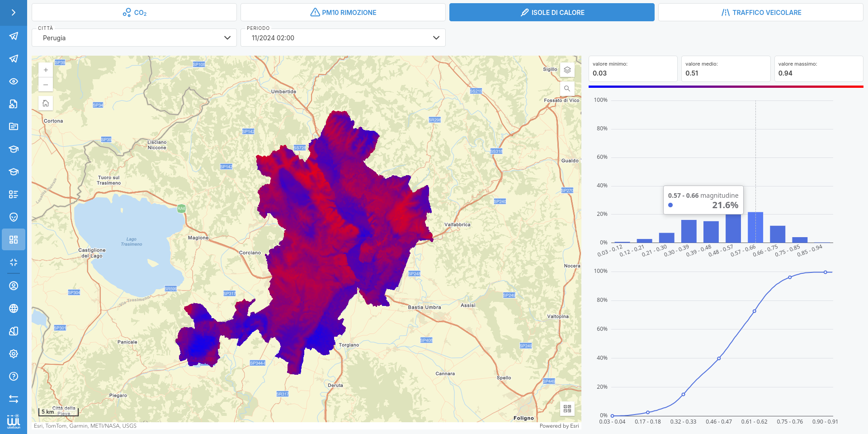Image resolution: width=868 pixels, height=434 pixels.
Task: Click the help question mark sidebar icon
Action: click(x=14, y=377)
